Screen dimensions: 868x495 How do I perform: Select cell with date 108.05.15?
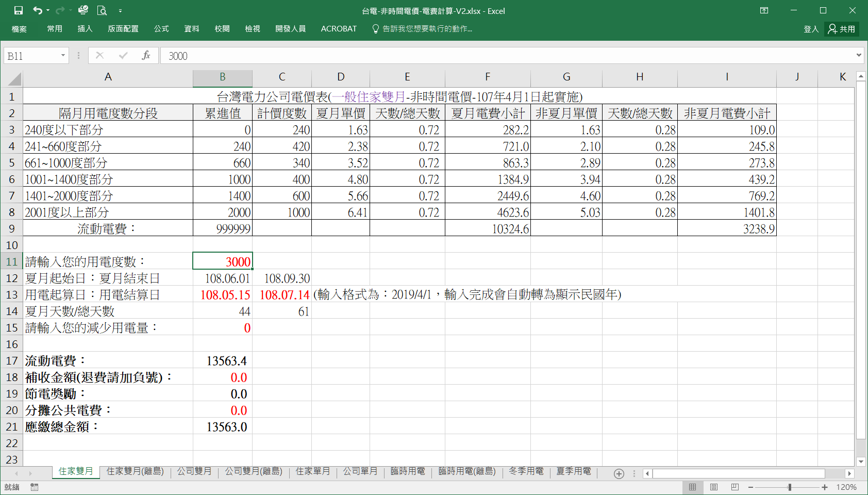tap(223, 294)
